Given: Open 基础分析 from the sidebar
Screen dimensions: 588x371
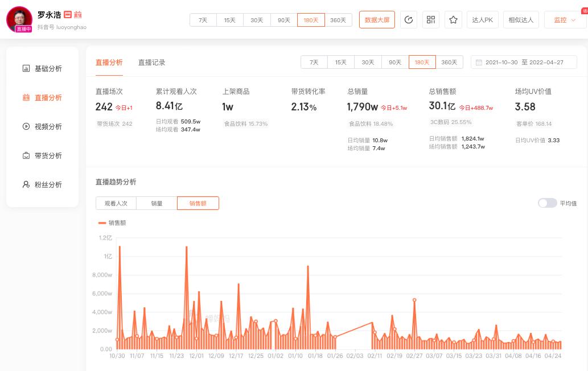Looking at the screenshot, I should click(42, 69).
